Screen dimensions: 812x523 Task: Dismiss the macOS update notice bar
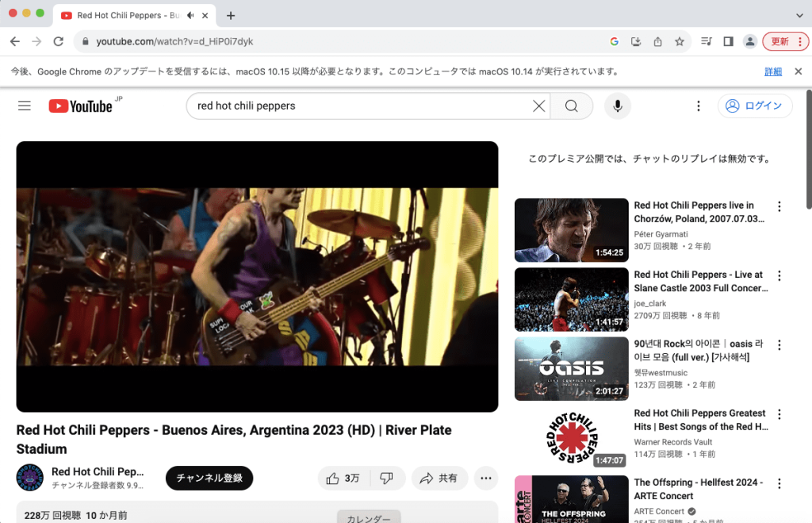click(x=798, y=71)
